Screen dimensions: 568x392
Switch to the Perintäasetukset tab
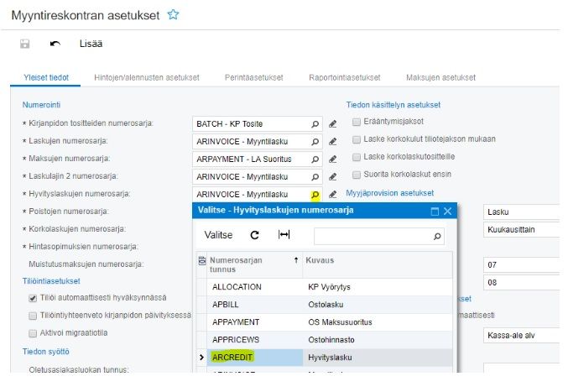[x=253, y=78]
